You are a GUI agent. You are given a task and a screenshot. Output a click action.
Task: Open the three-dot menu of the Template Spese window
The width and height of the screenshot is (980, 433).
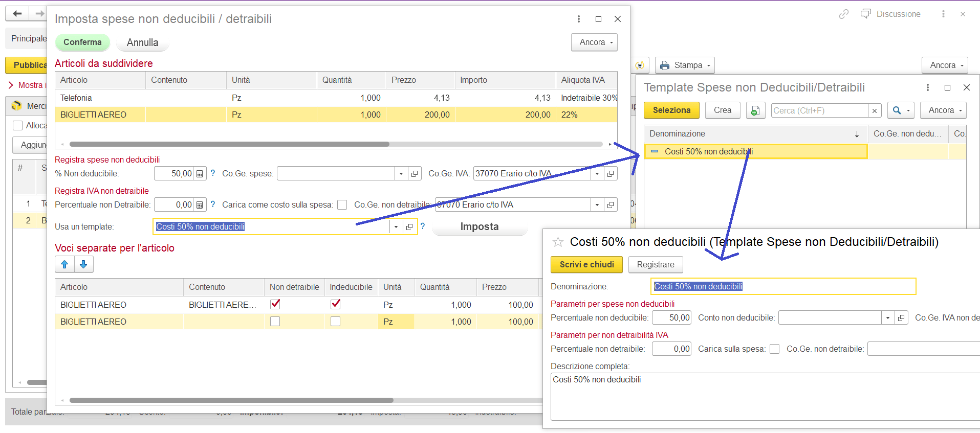click(928, 87)
